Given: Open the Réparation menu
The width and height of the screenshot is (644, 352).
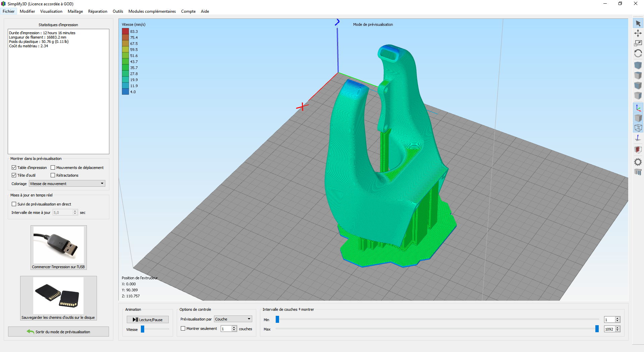Looking at the screenshot, I should (98, 11).
